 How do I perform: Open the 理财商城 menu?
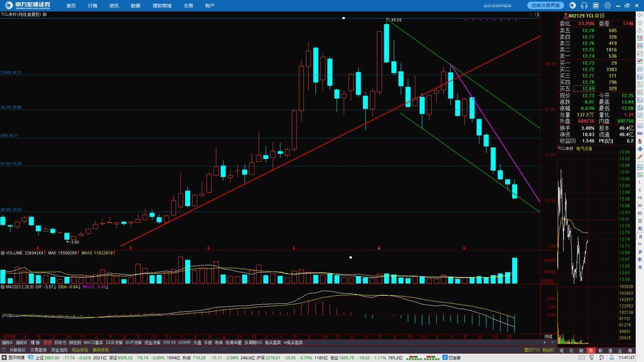tap(162, 6)
